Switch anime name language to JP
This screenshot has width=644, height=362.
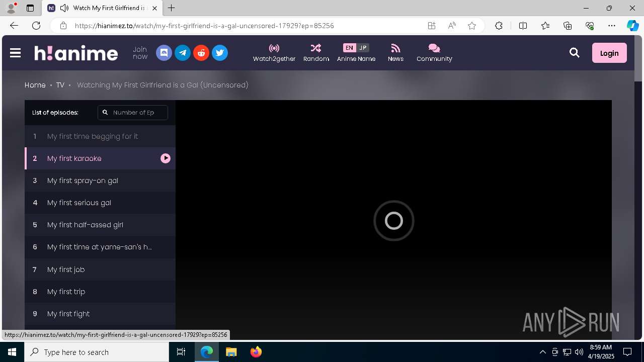point(363,48)
